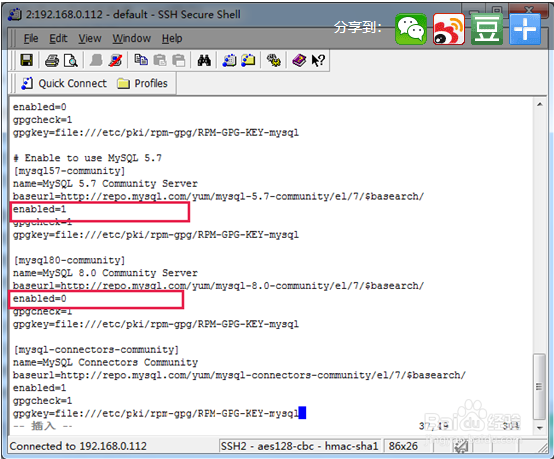Open a New File Transfer Window icon
This screenshot has width=554, height=459.
[248, 60]
